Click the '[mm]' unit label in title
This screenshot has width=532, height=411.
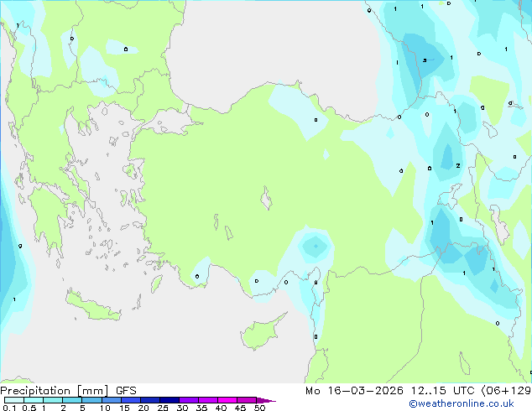(x=93, y=391)
